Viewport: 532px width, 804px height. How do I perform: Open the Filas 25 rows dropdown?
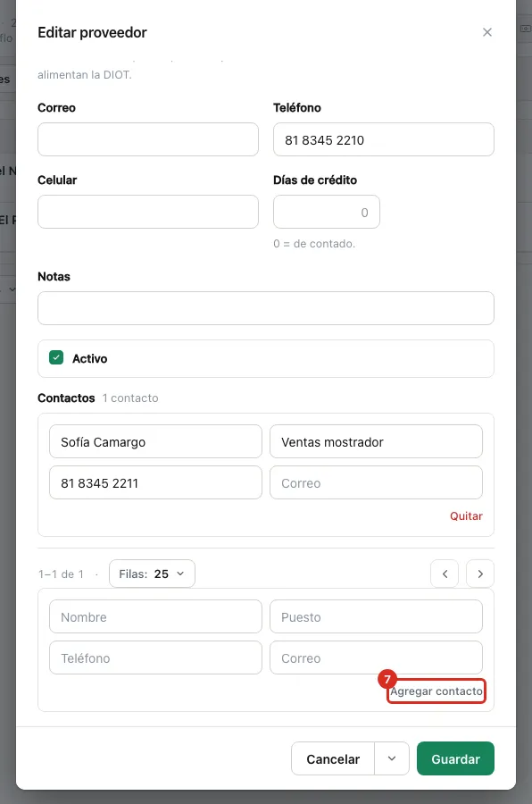(x=153, y=574)
